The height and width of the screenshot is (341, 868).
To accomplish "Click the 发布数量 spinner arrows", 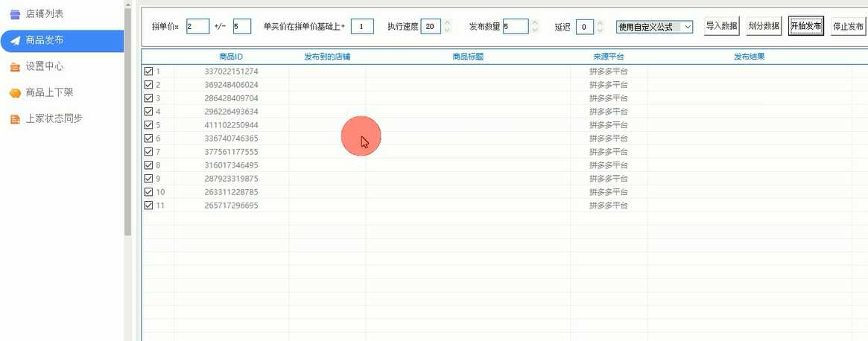I will (x=535, y=27).
